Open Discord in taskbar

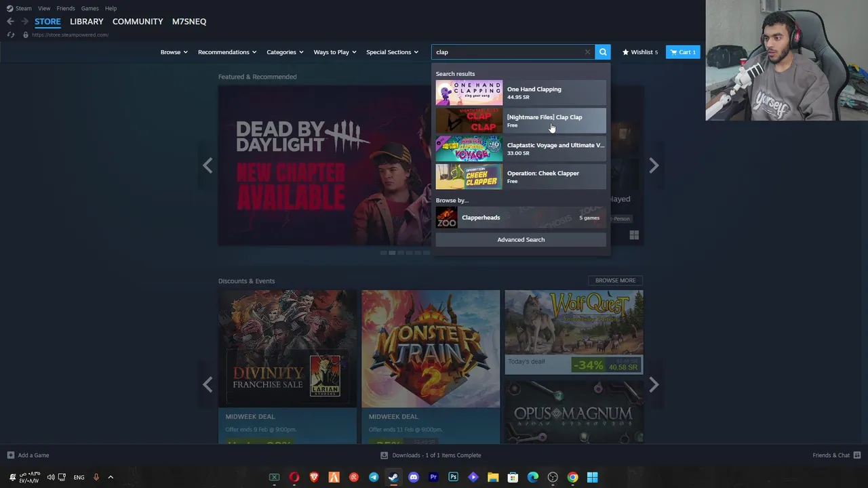414,477
